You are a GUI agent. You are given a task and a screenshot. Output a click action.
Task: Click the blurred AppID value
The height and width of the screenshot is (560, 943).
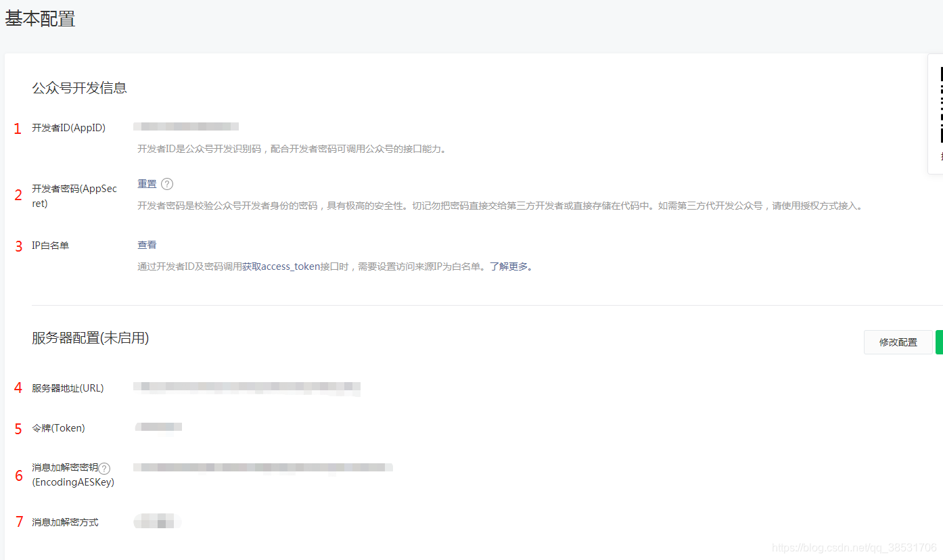point(186,126)
